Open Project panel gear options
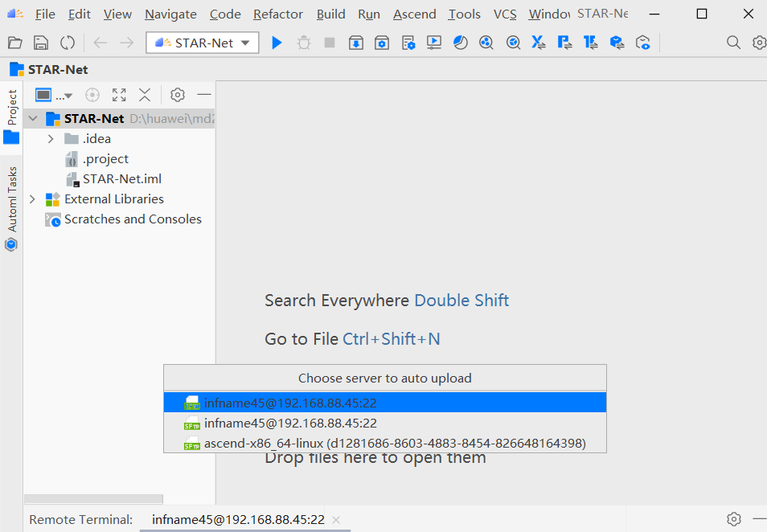This screenshot has height=532, width=767. point(178,95)
